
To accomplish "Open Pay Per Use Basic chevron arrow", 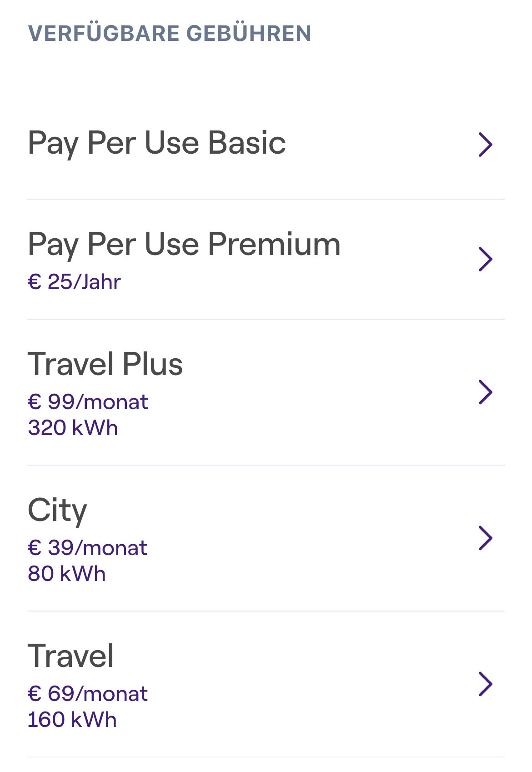I will point(486,145).
